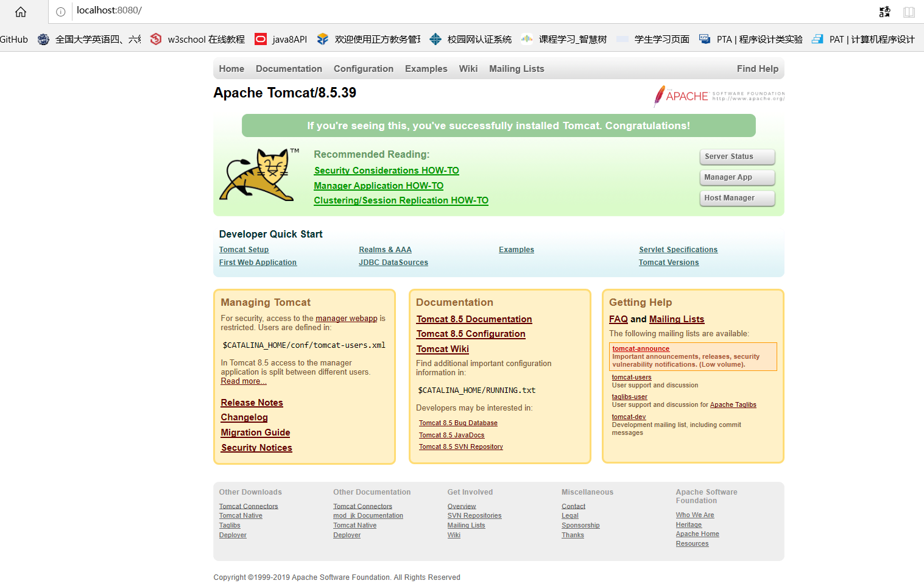Open the Configuration nav item
The image size is (924, 586).
tap(364, 69)
